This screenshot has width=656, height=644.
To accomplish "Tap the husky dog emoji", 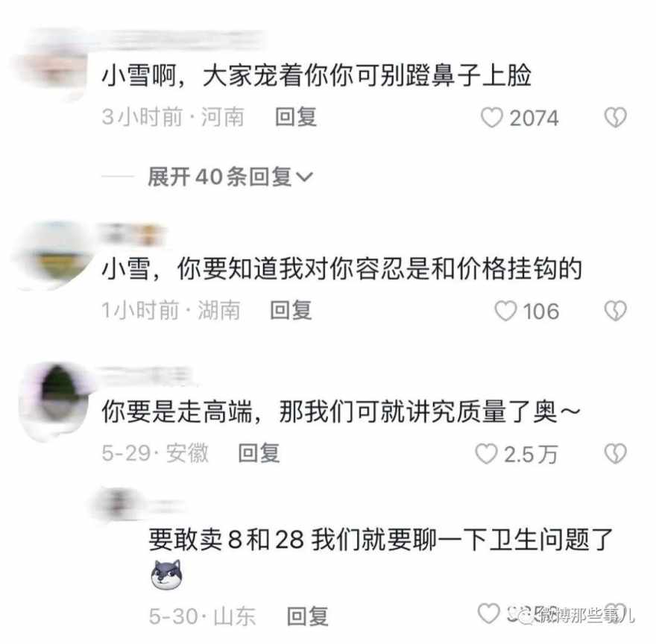I will tap(166, 575).
